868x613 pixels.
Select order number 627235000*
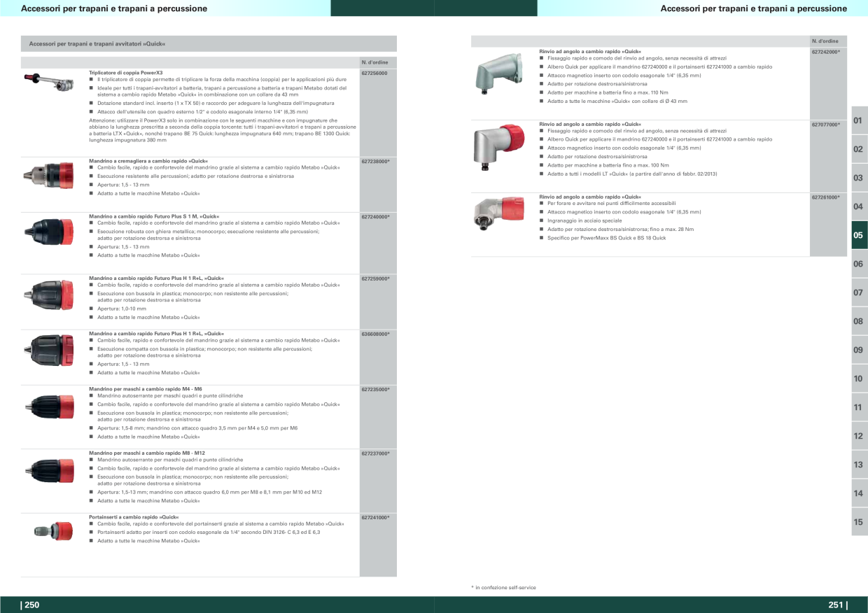coord(376,389)
